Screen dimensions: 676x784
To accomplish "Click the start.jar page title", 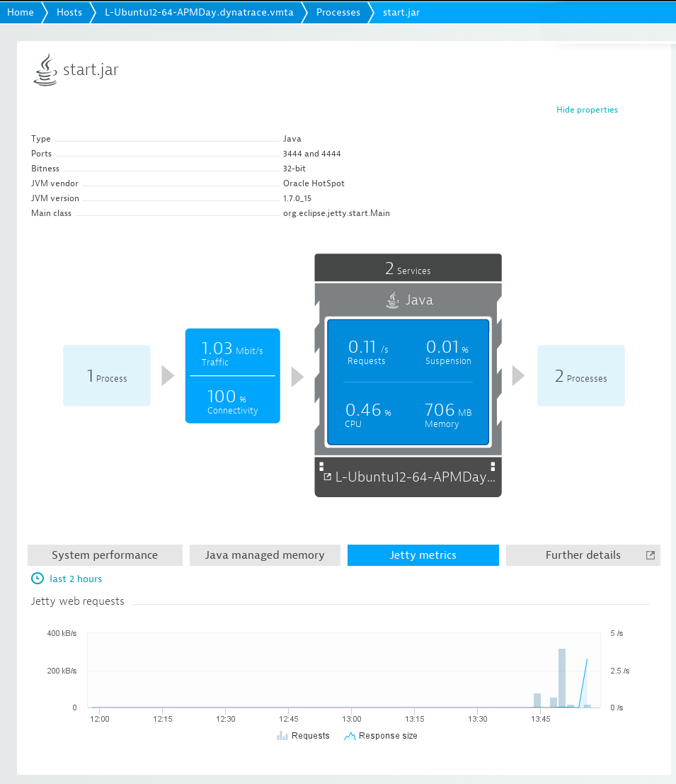I will pyautogui.click(x=91, y=69).
